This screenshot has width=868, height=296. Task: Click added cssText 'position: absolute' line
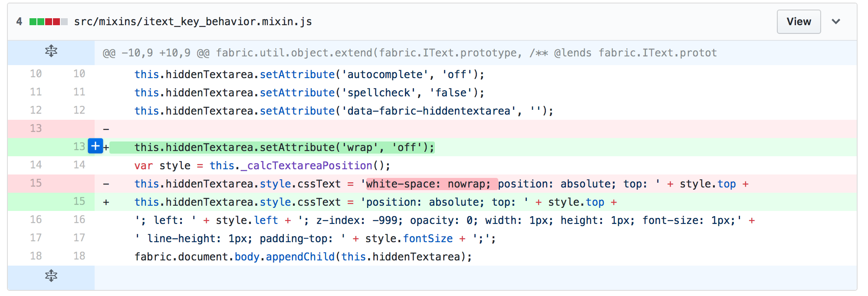pyautogui.click(x=375, y=202)
